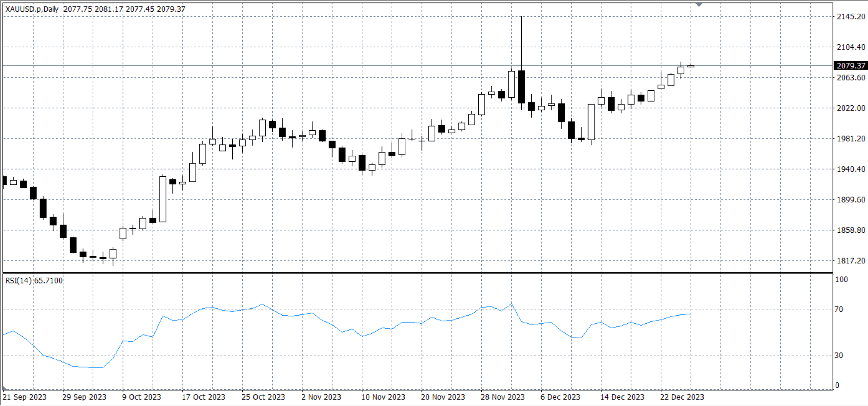Click the tall-wick candle spiking to 2145
The width and height of the screenshot is (868, 406).
point(521,63)
